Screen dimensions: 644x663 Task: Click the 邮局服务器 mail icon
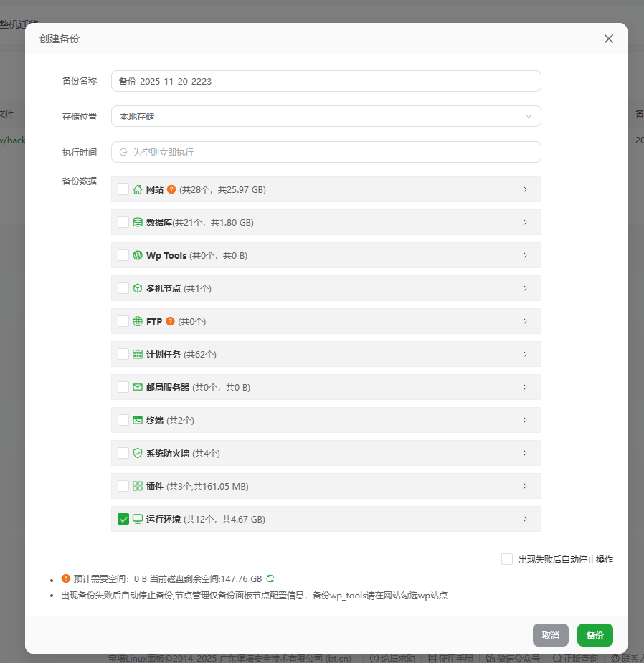(138, 386)
